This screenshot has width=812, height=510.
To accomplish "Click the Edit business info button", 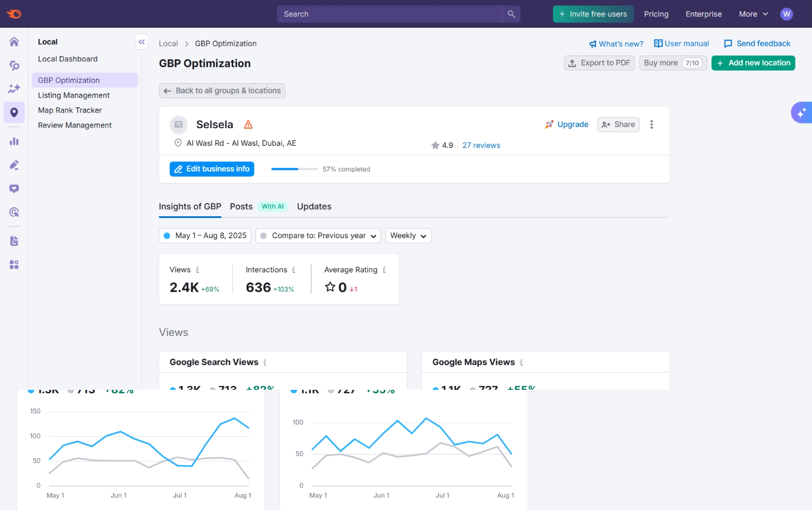I will pos(212,169).
